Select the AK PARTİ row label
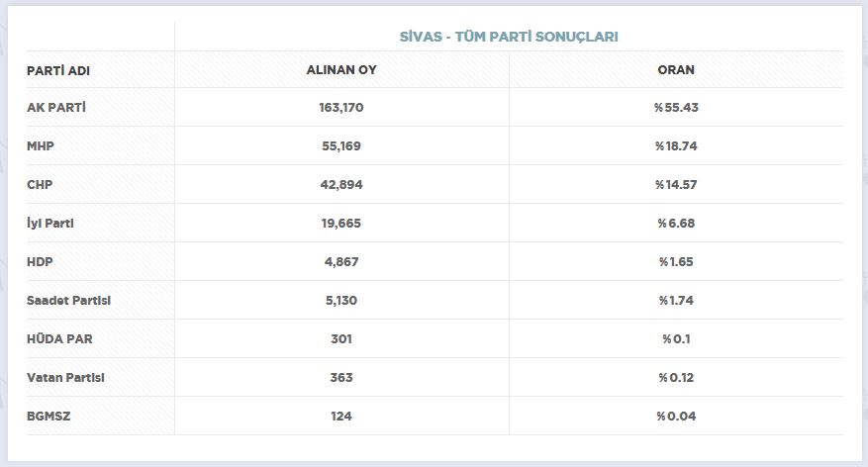Screen dimensions: 868x467 click(x=56, y=107)
